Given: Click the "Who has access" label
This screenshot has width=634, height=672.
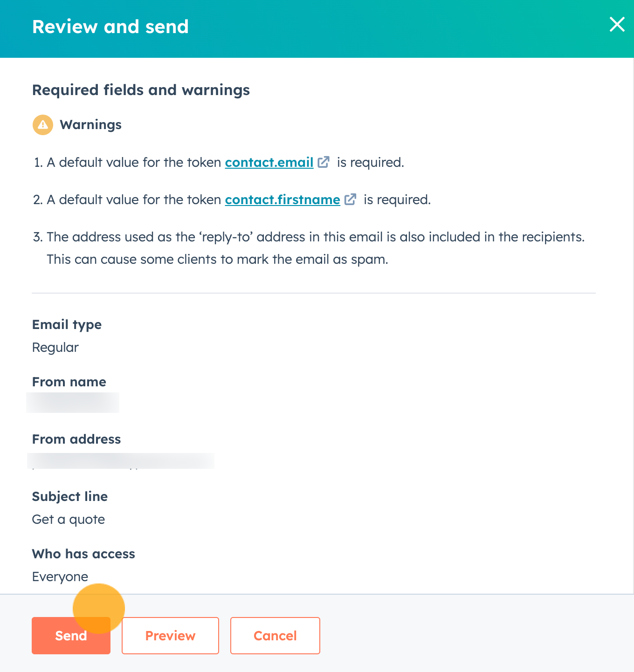Looking at the screenshot, I should 83,554.
